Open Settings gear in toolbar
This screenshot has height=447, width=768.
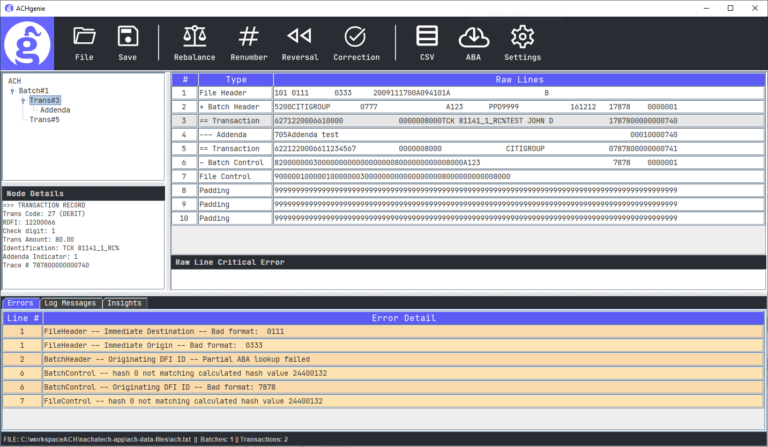coord(521,37)
